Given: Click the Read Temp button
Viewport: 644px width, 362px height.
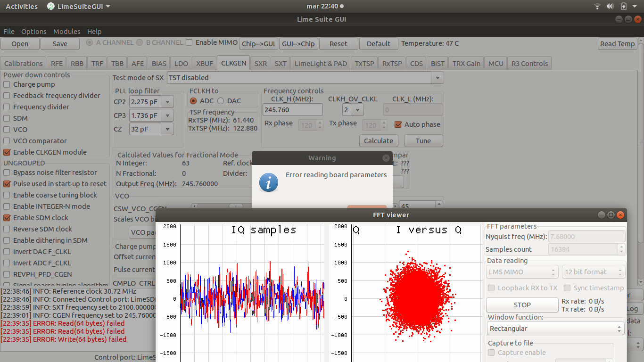Looking at the screenshot, I should click(617, 44).
